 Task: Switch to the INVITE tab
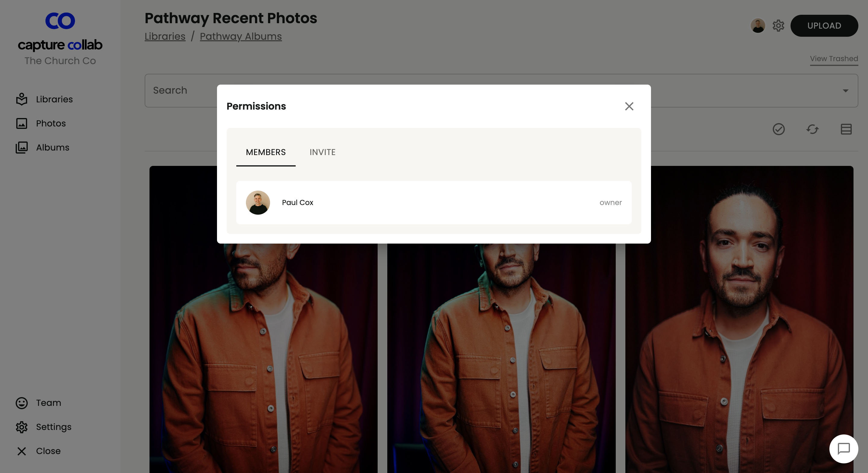pos(322,152)
